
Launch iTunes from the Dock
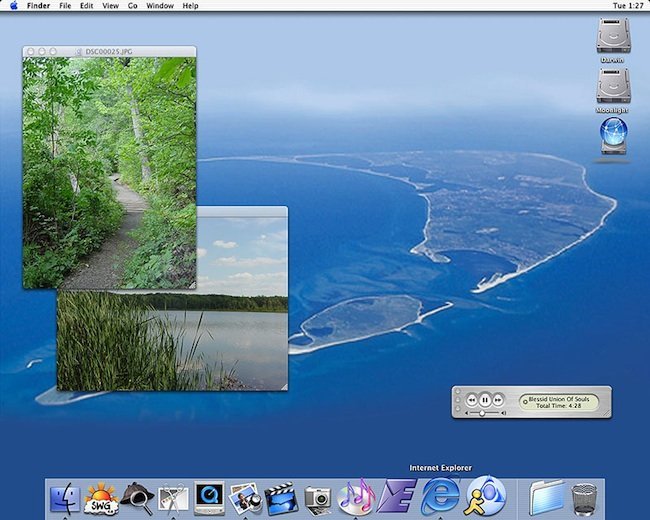(x=356, y=497)
